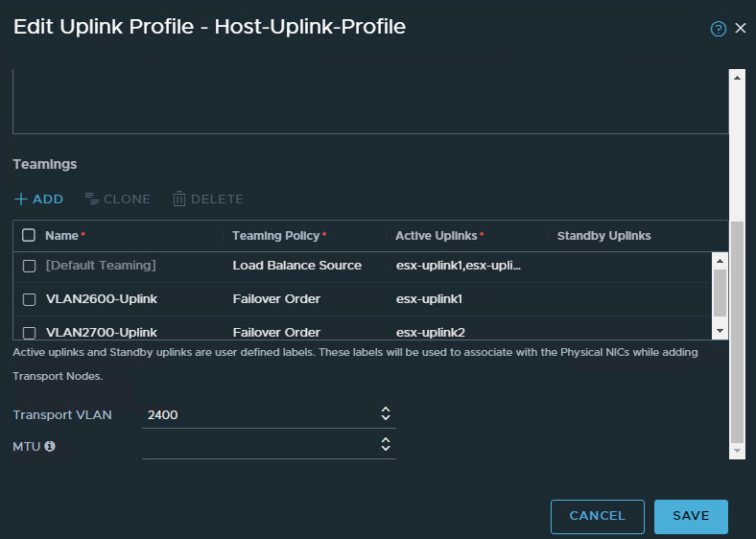Check the Default Teaming row checkbox
Screen dimensions: 756x539
[29, 266]
